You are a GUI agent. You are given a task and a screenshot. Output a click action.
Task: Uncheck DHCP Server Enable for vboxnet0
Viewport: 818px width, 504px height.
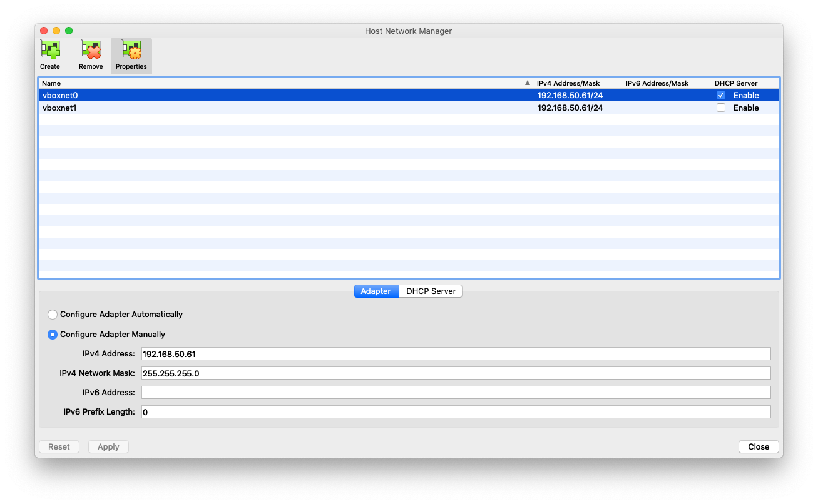click(721, 95)
